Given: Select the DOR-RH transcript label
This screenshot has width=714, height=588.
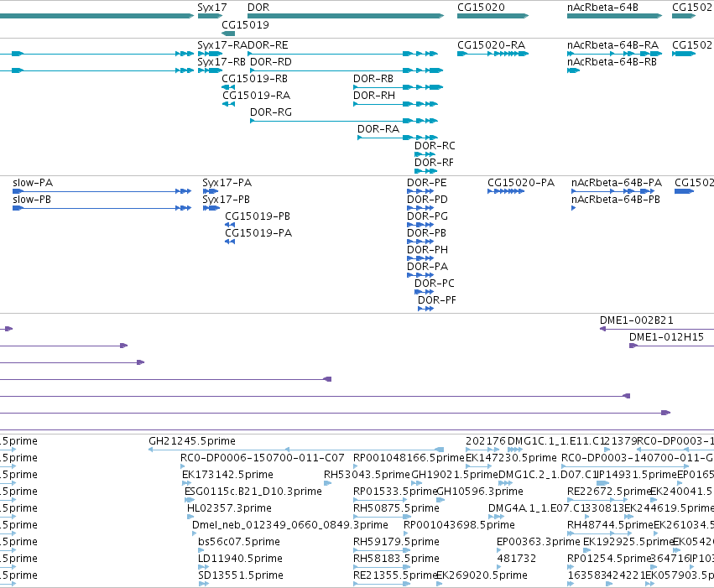Looking at the screenshot, I should point(374,96).
